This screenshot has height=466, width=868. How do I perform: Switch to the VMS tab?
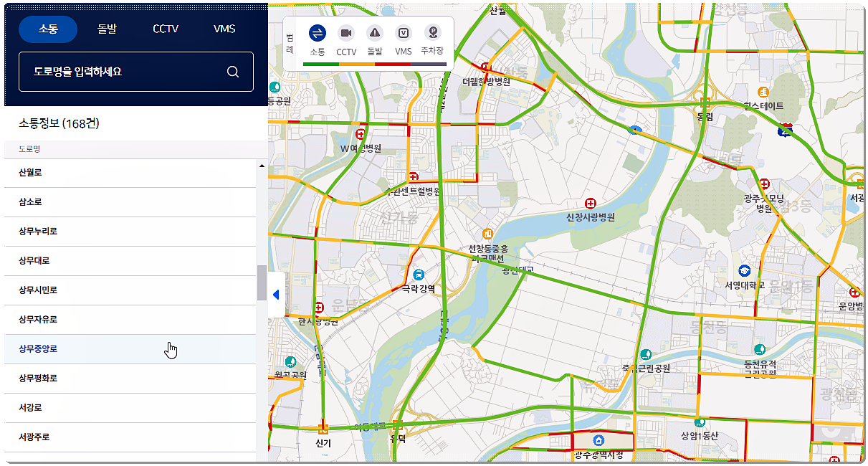224,29
